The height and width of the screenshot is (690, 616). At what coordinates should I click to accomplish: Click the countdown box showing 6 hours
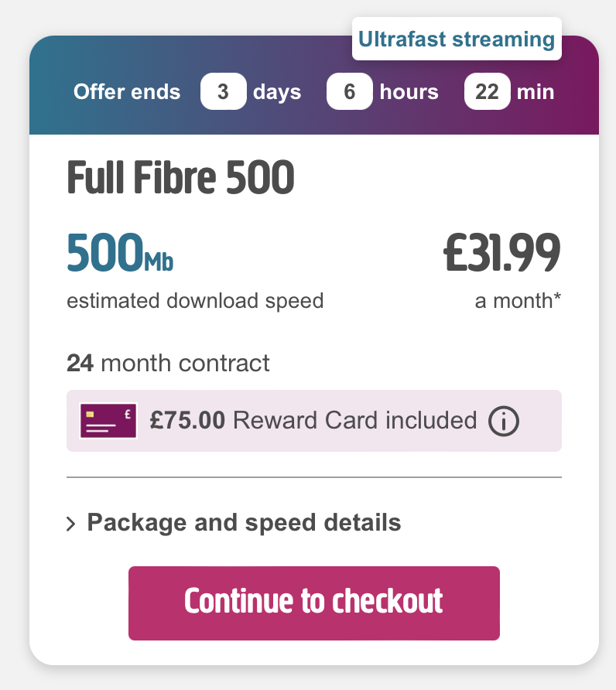[x=349, y=91]
